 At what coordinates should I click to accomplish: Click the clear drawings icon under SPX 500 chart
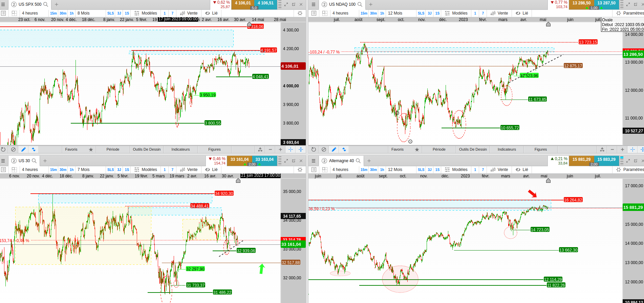[13, 149]
